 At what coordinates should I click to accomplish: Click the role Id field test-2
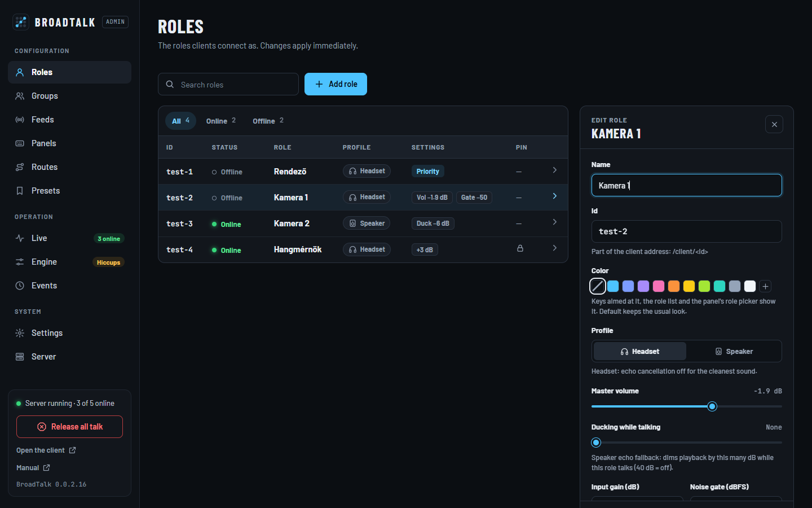[x=687, y=231]
